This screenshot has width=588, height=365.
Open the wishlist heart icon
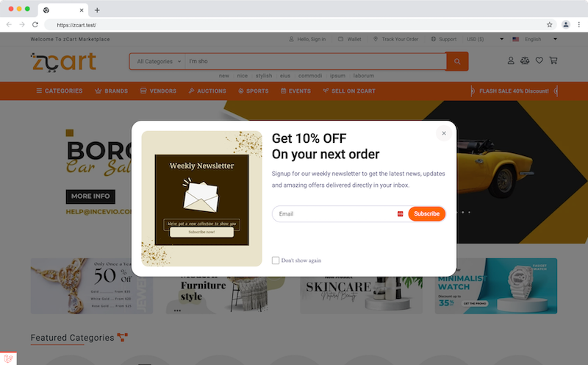click(539, 60)
